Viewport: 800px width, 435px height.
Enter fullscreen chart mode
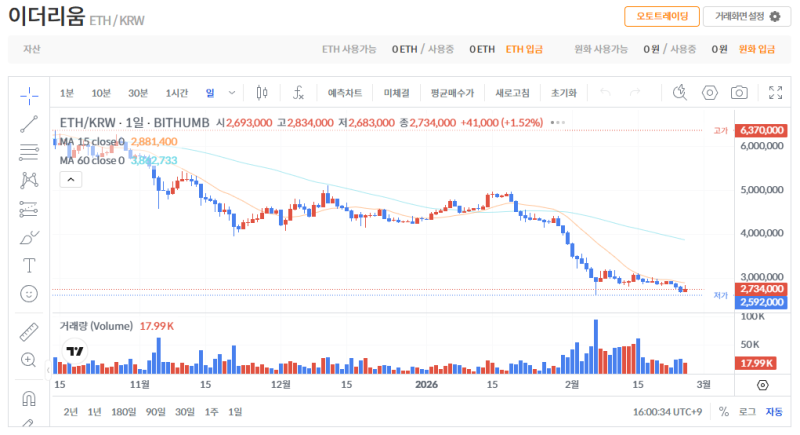tap(776, 92)
